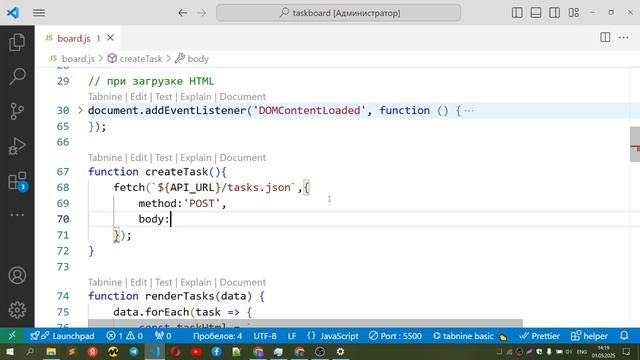This screenshot has width=640, height=360.
Task: Open tabnine basic status item
Action: pyautogui.click(x=470, y=336)
